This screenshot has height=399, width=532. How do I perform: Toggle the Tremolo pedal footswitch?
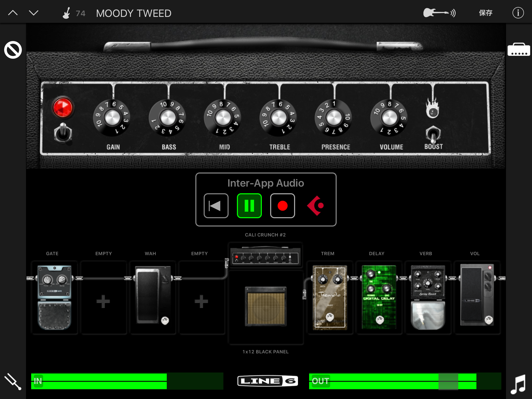click(330, 317)
